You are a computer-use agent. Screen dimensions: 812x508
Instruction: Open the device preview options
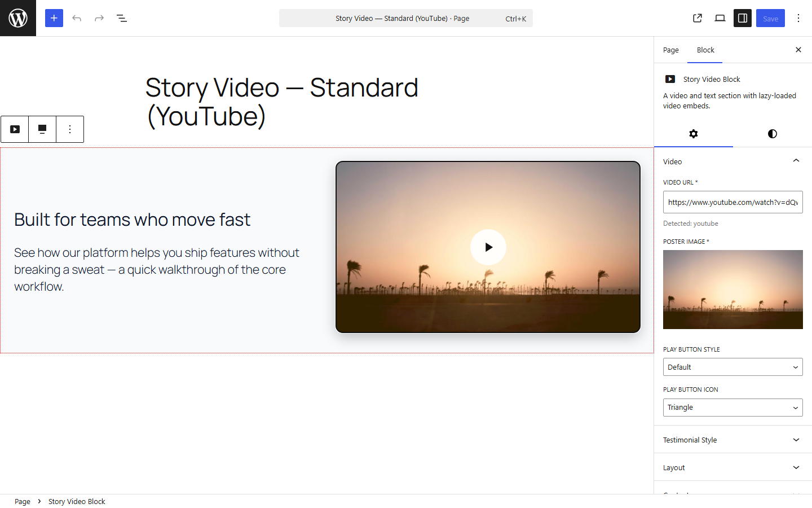720,18
